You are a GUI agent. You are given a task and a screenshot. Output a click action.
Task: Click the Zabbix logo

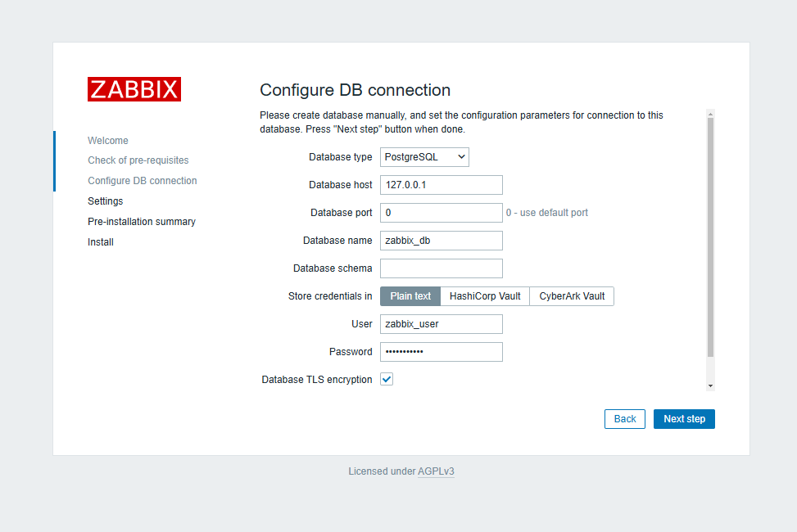coord(134,89)
